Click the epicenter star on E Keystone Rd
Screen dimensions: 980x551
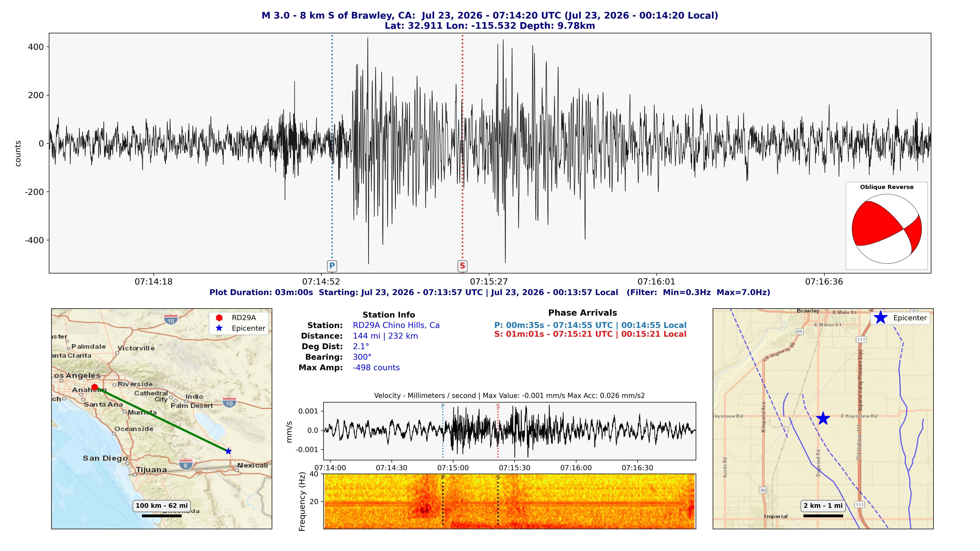(823, 418)
